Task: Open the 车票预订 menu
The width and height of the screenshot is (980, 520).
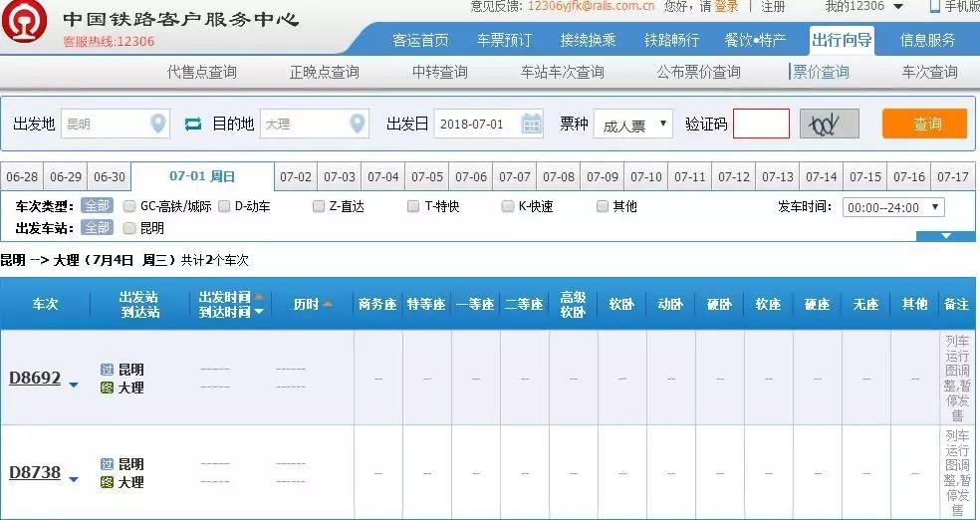Action: [x=504, y=41]
